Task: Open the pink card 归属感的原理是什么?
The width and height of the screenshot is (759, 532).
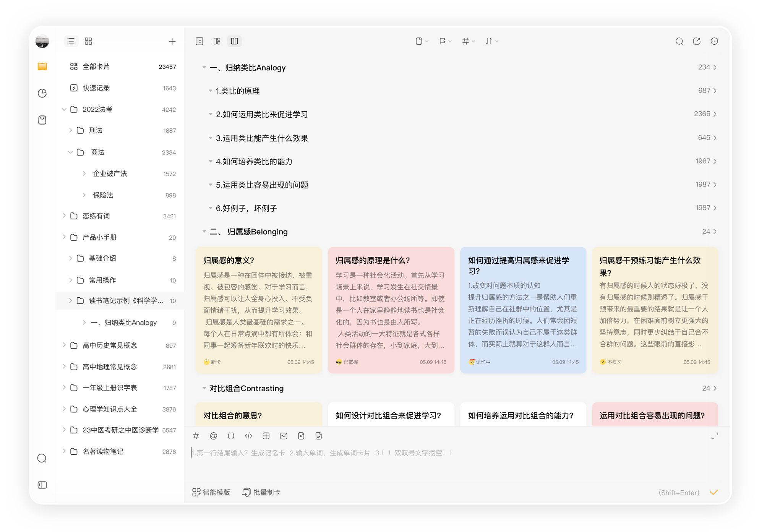Action: [391, 310]
